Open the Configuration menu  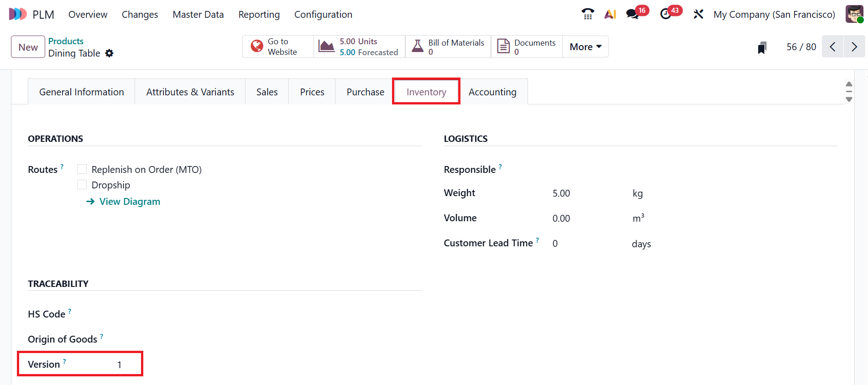[x=323, y=15]
